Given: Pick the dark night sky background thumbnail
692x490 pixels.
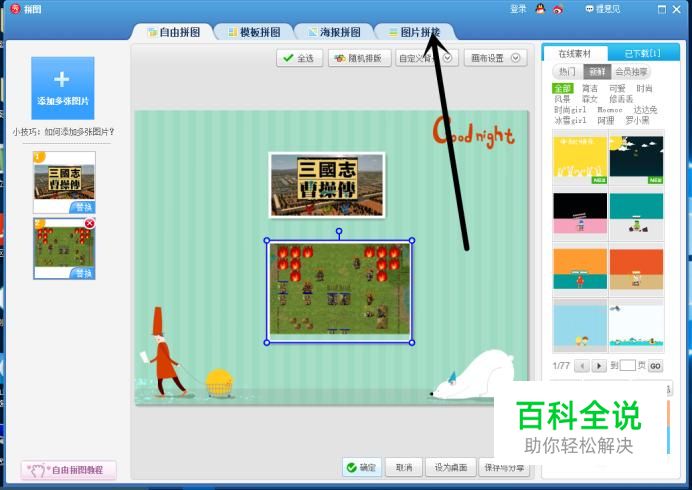Looking at the screenshot, I should (636, 159).
